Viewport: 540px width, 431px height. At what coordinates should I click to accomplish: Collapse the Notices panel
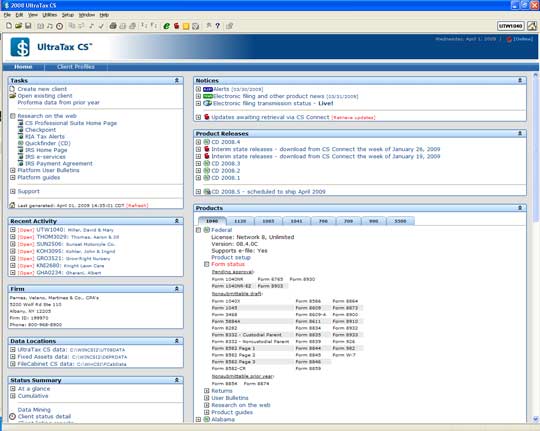[x=520, y=80]
